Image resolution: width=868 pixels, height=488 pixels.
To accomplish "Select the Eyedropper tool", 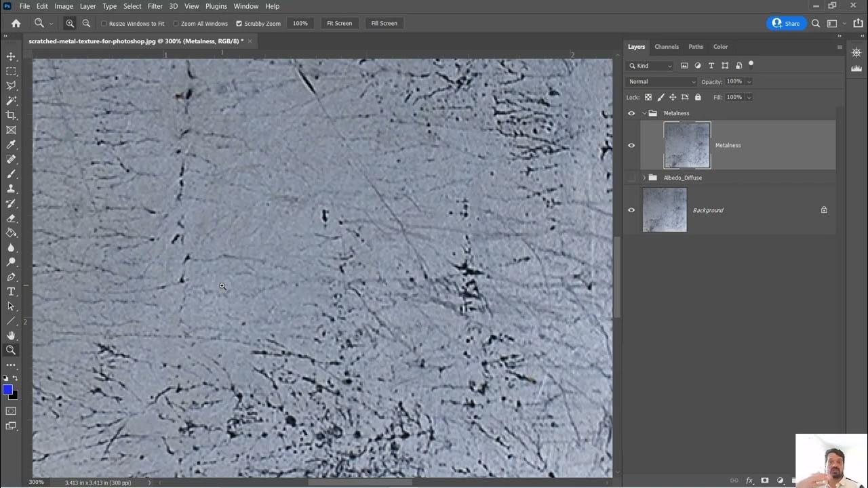I will [11, 144].
